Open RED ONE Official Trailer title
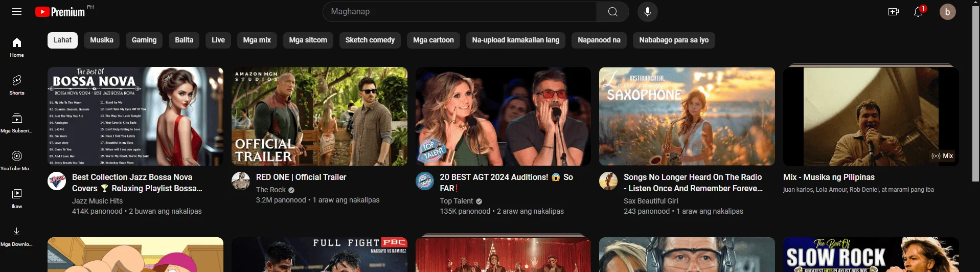The image size is (980, 272). pyautogui.click(x=301, y=177)
